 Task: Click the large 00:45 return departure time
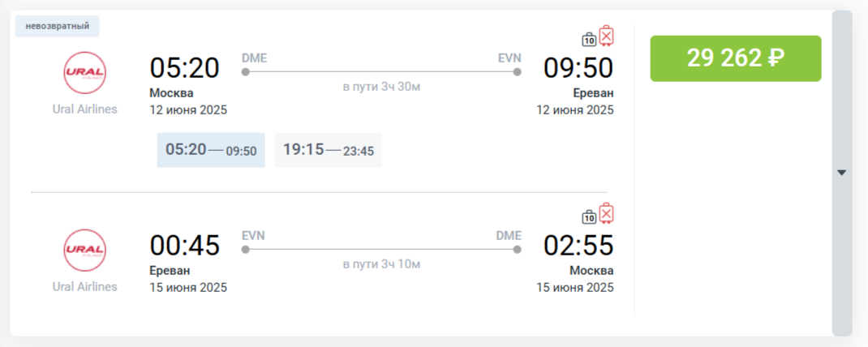coord(184,246)
